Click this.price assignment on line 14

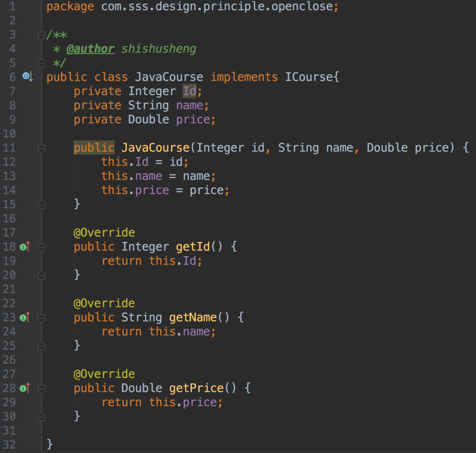point(166,190)
